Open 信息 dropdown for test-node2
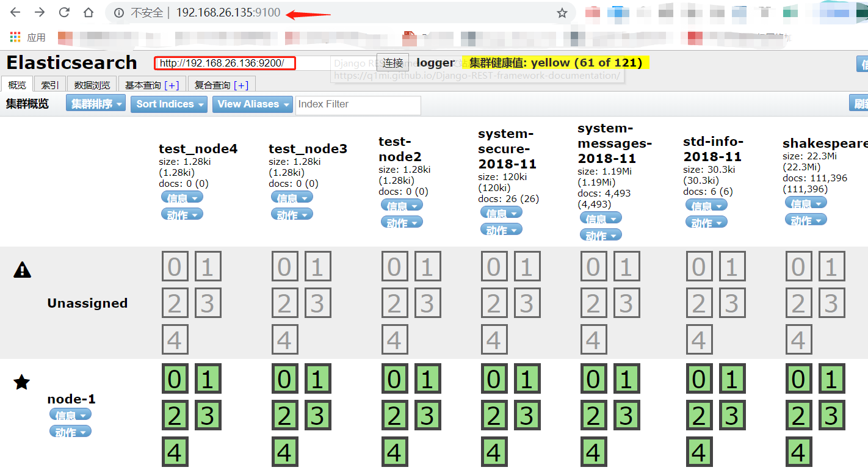 (x=402, y=206)
